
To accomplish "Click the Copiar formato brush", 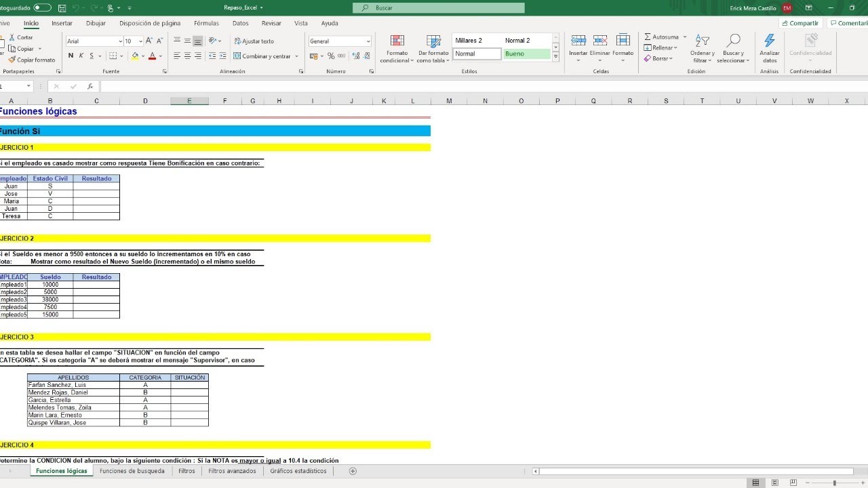I will [x=12, y=60].
